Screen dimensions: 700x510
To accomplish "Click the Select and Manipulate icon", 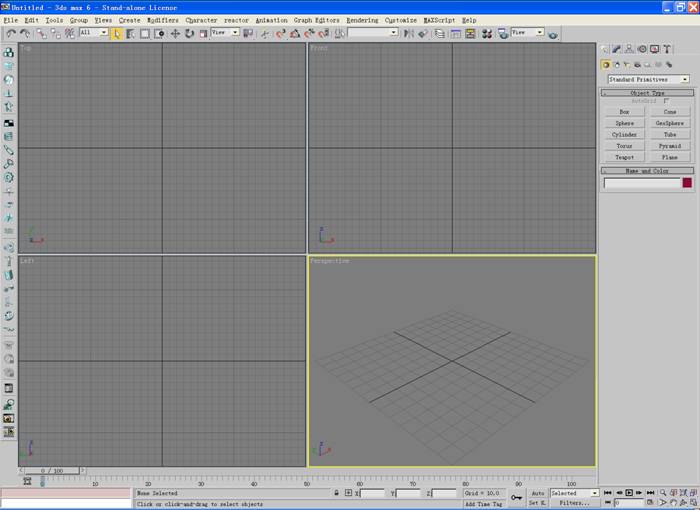I will [265, 33].
